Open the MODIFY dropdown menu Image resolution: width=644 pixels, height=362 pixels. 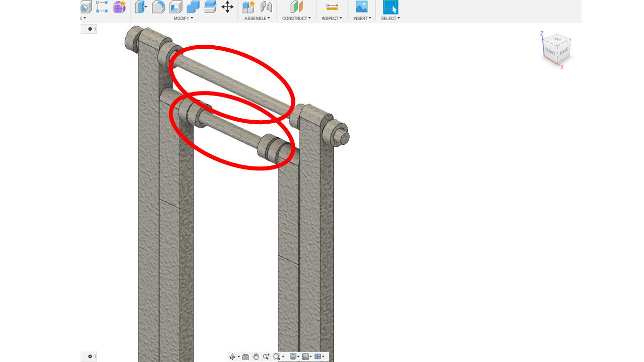[x=183, y=18]
